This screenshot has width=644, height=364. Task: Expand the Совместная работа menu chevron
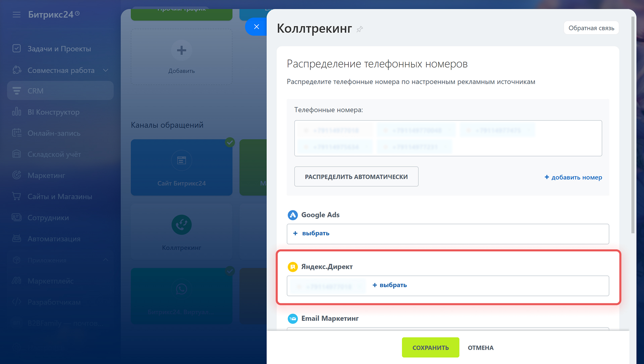click(x=106, y=70)
